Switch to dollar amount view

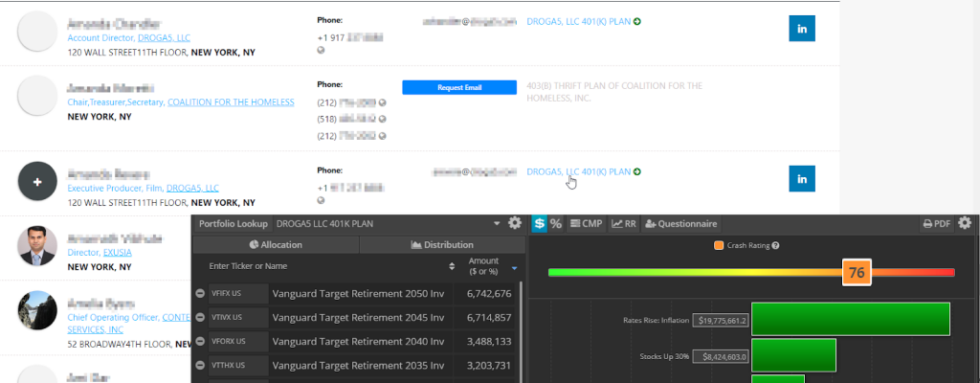(540, 223)
